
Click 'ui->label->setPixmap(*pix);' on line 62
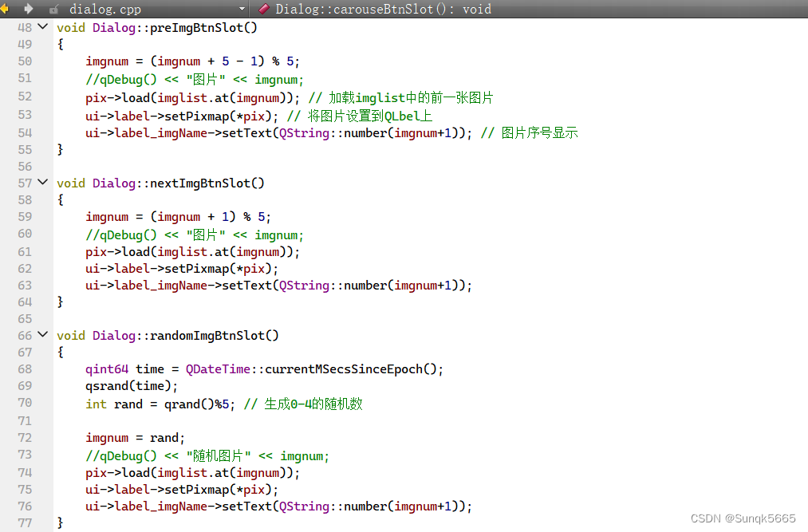tap(182, 269)
